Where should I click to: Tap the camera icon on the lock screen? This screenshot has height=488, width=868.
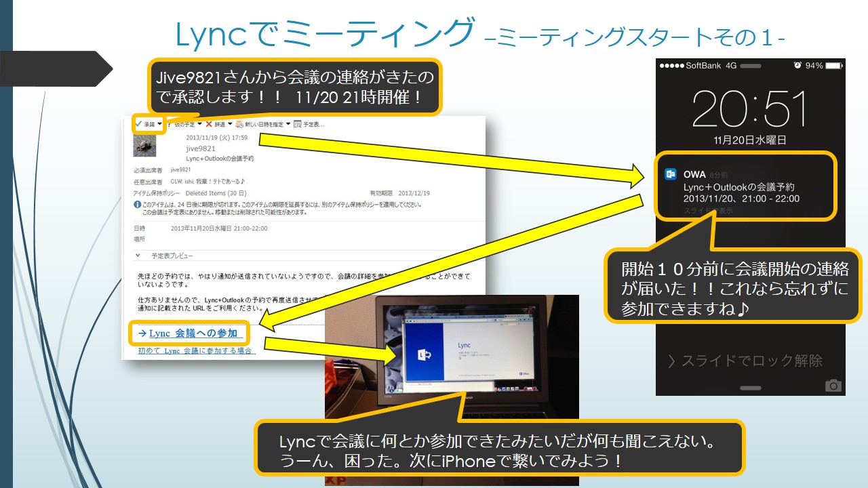(x=833, y=385)
